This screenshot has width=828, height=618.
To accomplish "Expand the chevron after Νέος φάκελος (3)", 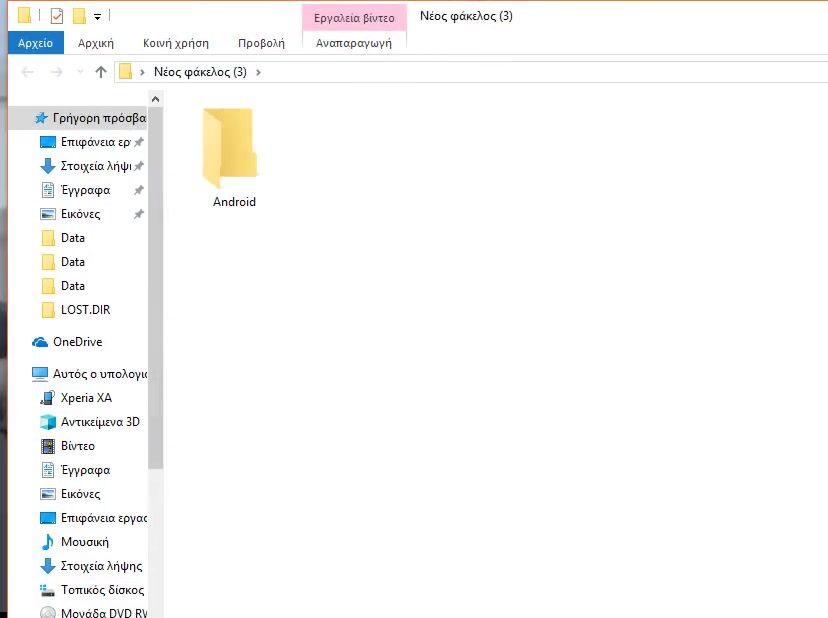I will point(259,72).
